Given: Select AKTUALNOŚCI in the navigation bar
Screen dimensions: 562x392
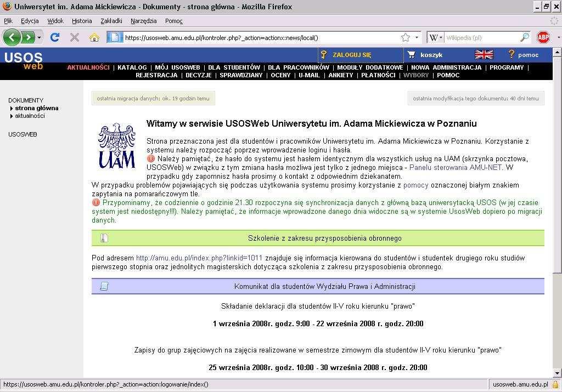Looking at the screenshot, I should click(x=88, y=67).
